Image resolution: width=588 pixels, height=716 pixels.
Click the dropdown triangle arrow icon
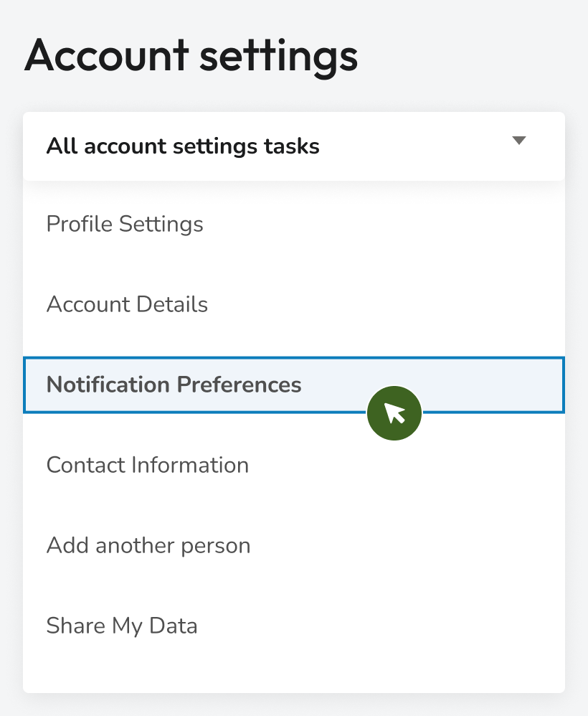click(x=519, y=141)
